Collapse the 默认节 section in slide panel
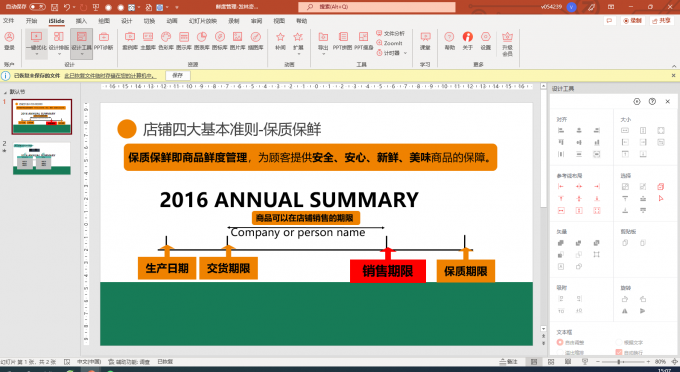680x372 pixels. [5, 92]
